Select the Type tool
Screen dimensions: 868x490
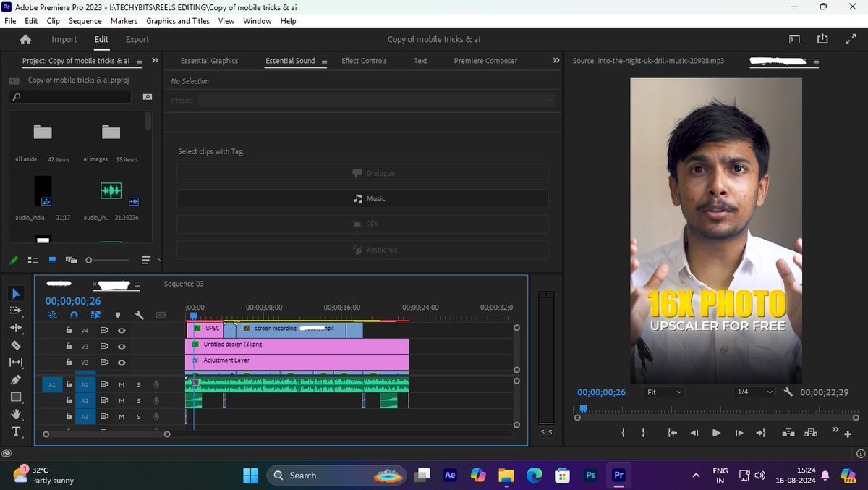[x=16, y=431]
